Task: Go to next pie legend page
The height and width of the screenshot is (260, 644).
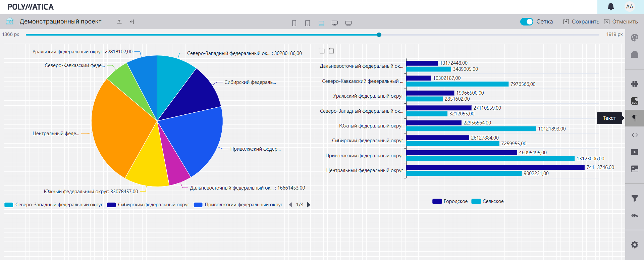Action: 309,205
